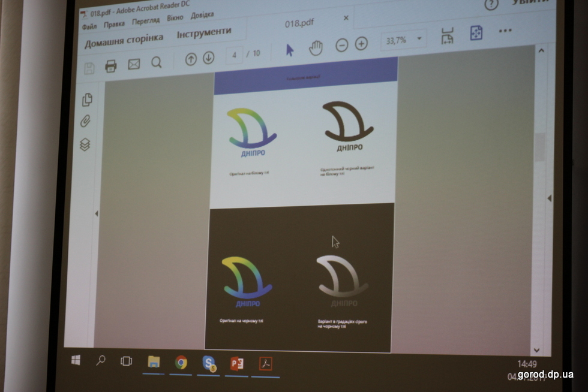Switch to Google Chrome on taskbar
Screen dimensions: 588x392
181,363
